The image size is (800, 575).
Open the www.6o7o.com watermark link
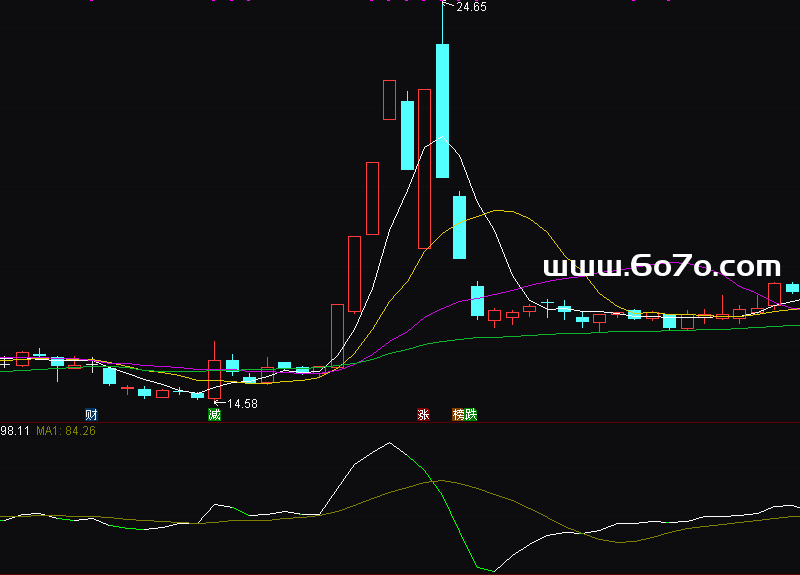(661, 267)
